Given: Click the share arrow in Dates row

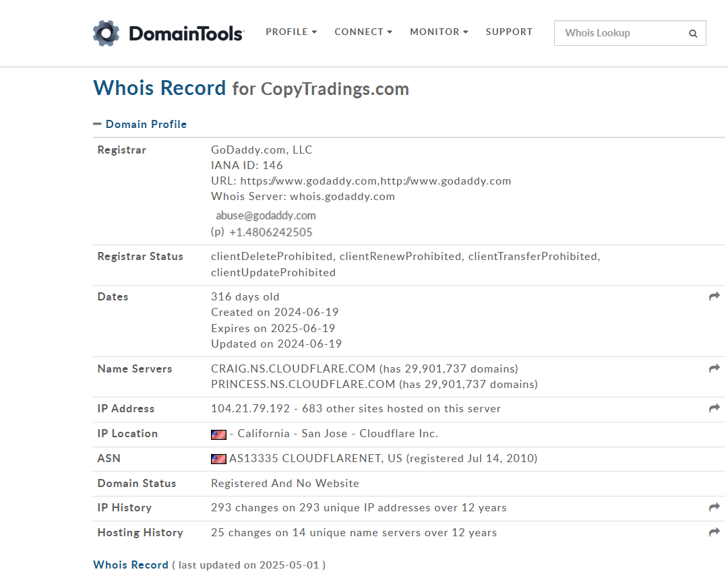Looking at the screenshot, I should point(714,296).
